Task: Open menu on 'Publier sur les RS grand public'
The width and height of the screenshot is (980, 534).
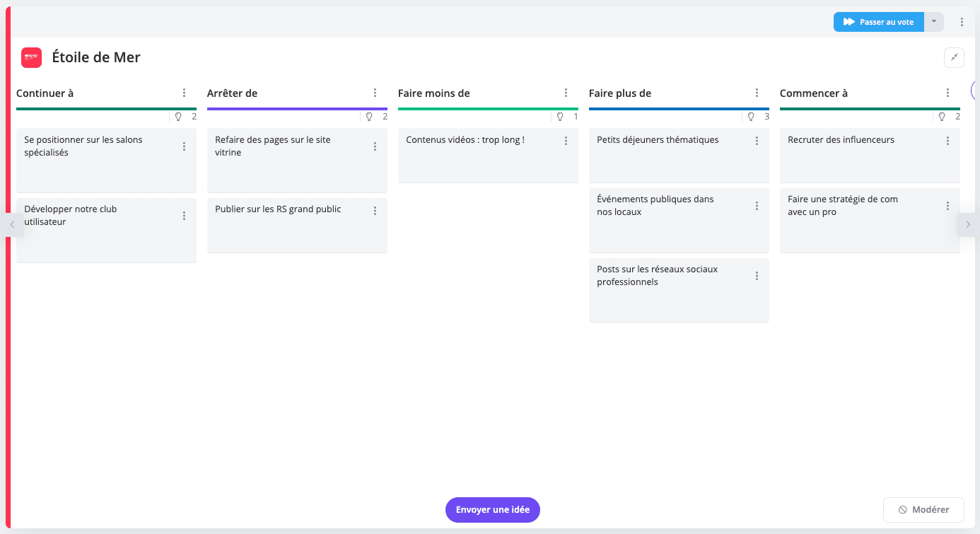Action: click(x=375, y=210)
